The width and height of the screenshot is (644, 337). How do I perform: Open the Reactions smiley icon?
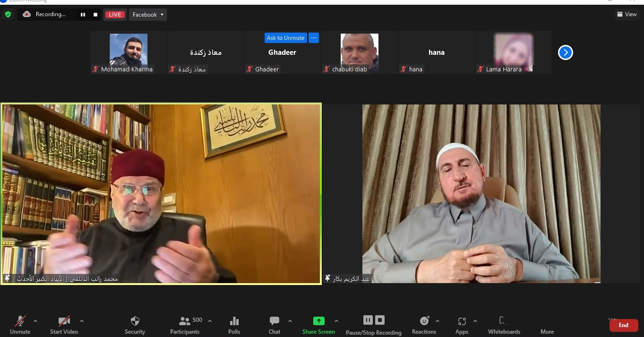click(424, 321)
